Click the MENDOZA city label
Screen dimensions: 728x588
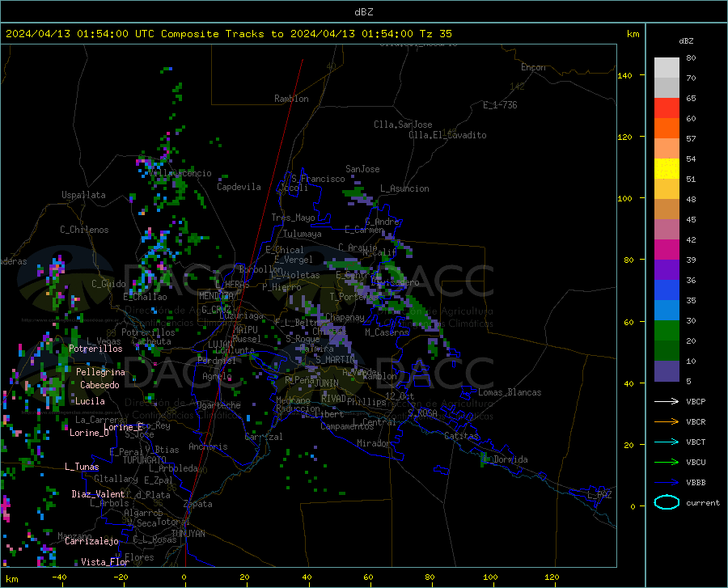coord(216,296)
